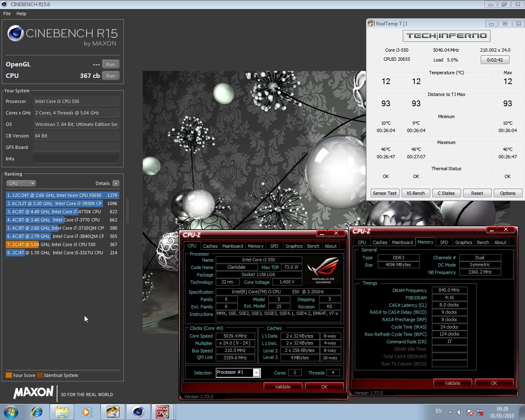Select ranking row Intel Core i5-3317U CPU

(62, 253)
